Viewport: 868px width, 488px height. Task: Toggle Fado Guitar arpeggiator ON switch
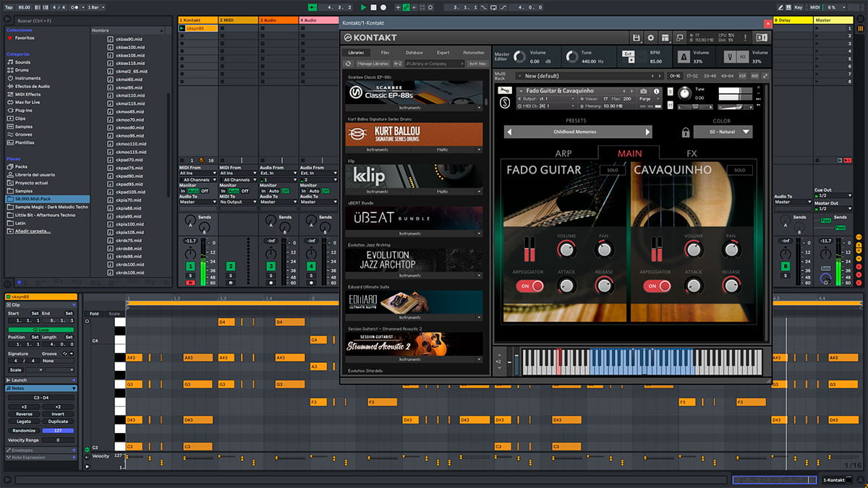point(530,286)
